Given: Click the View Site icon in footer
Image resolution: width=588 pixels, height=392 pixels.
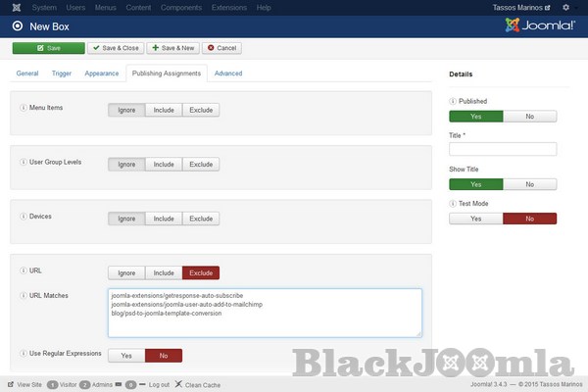Looking at the screenshot, I should pos(12,384).
